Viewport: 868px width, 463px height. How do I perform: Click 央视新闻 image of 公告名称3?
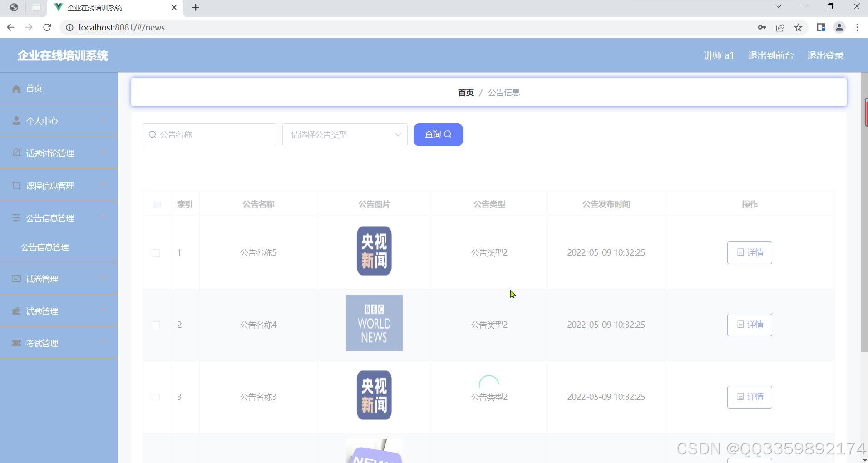[374, 395]
